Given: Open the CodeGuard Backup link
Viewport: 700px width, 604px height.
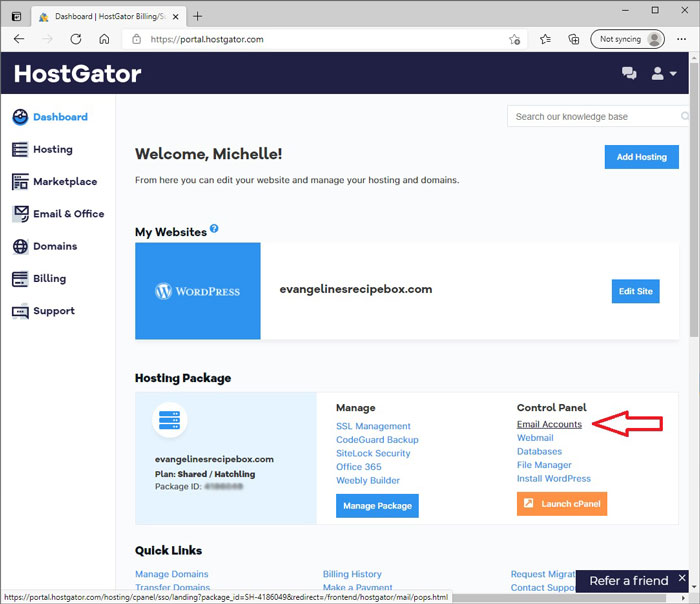Looking at the screenshot, I should (377, 440).
